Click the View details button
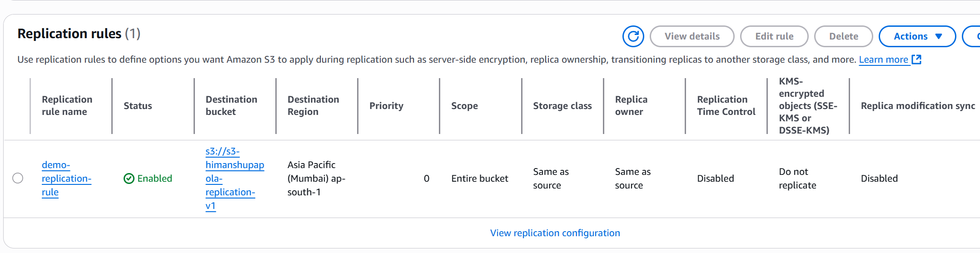980x253 pixels. coord(691,36)
